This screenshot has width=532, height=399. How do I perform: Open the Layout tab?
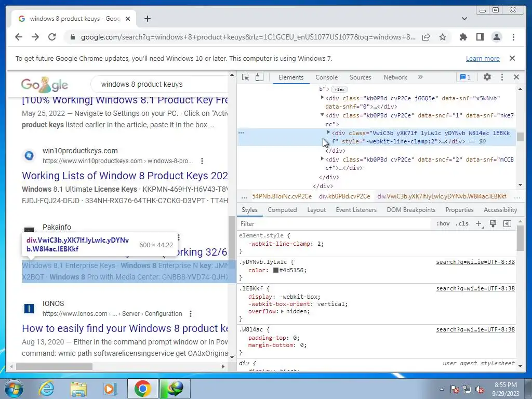(x=316, y=210)
